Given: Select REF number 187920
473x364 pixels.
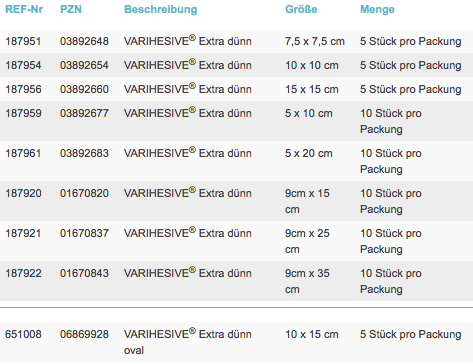Looking at the screenshot, I should (23, 193).
